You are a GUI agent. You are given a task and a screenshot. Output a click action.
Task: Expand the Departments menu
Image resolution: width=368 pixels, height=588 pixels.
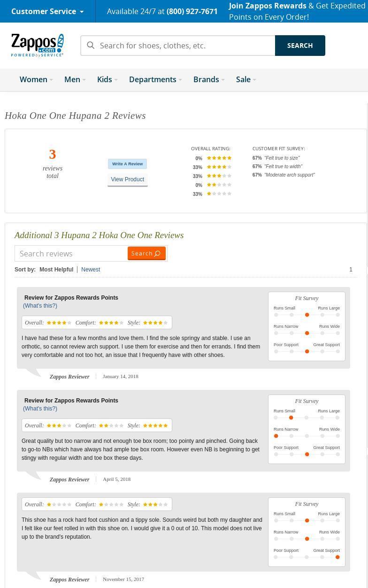155,79
